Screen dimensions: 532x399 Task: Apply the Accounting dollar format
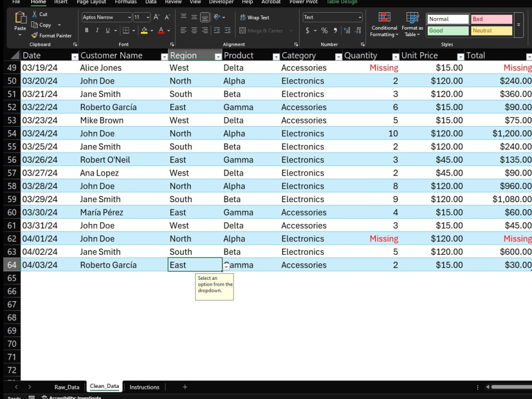307,30
